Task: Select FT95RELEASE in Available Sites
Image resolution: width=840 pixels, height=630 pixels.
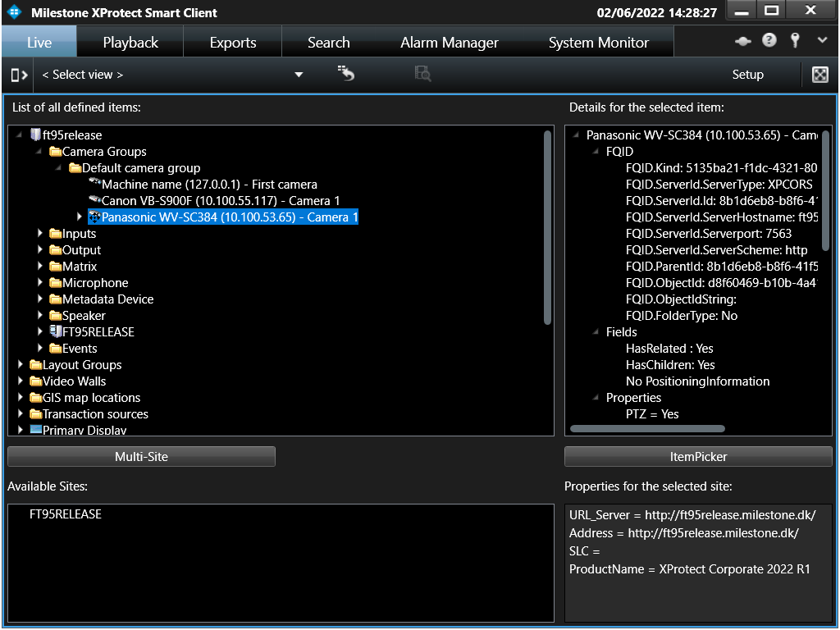Action: (x=66, y=514)
